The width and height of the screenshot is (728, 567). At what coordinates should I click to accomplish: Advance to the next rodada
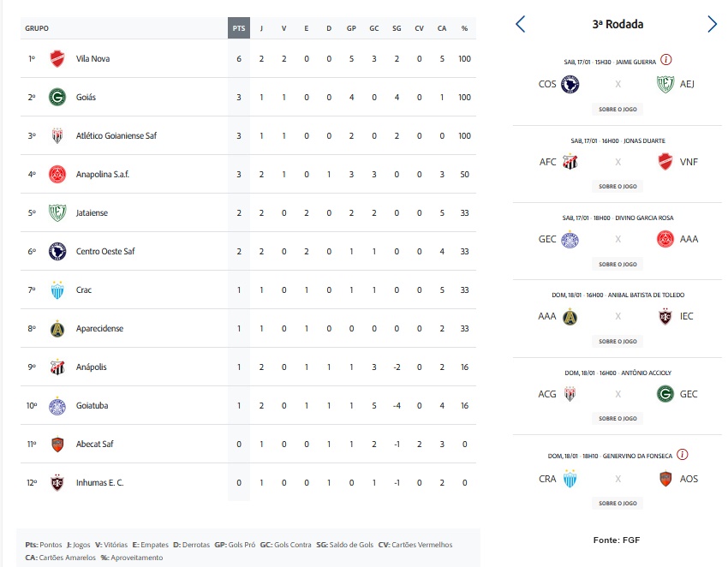tap(712, 24)
